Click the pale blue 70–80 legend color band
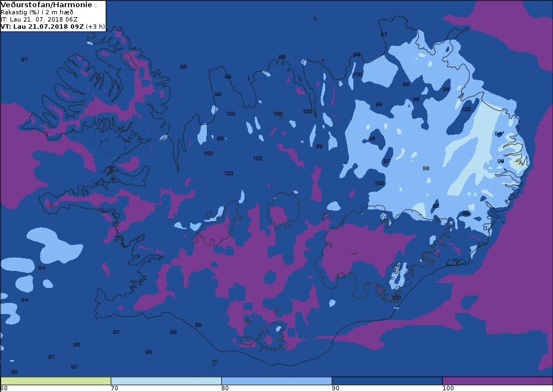This screenshot has height=392, width=553. [x=166, y=381]
